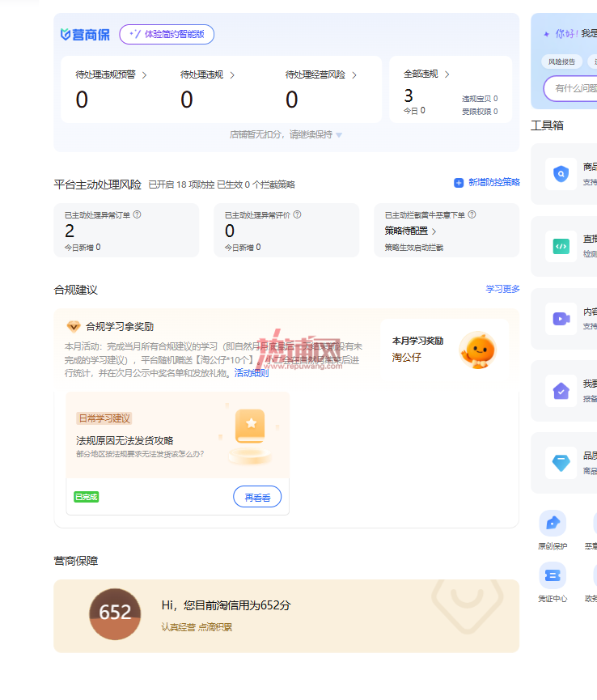597x700 pixels.
Task: Click 新增防控策略 plus link
Action: pyautogui.click(x=487, y=183)
